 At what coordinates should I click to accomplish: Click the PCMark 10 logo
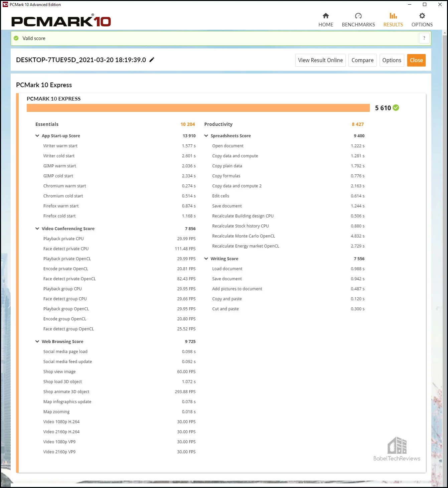click(x=61, y=21)
